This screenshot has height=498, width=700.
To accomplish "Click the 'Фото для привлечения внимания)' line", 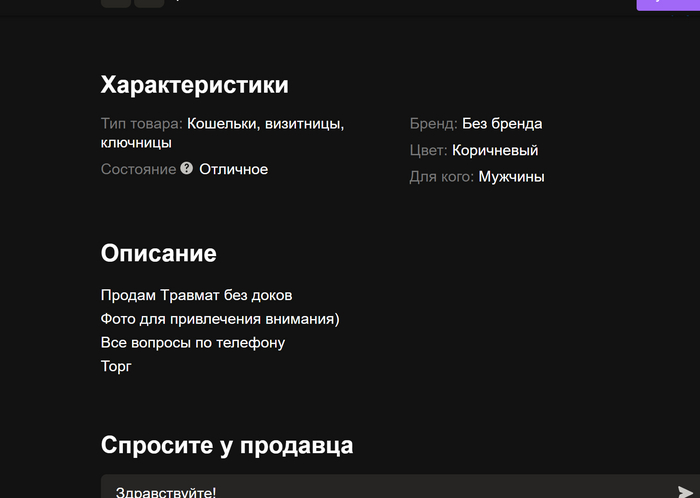I will pyautogui.click(x=220, y=319).
